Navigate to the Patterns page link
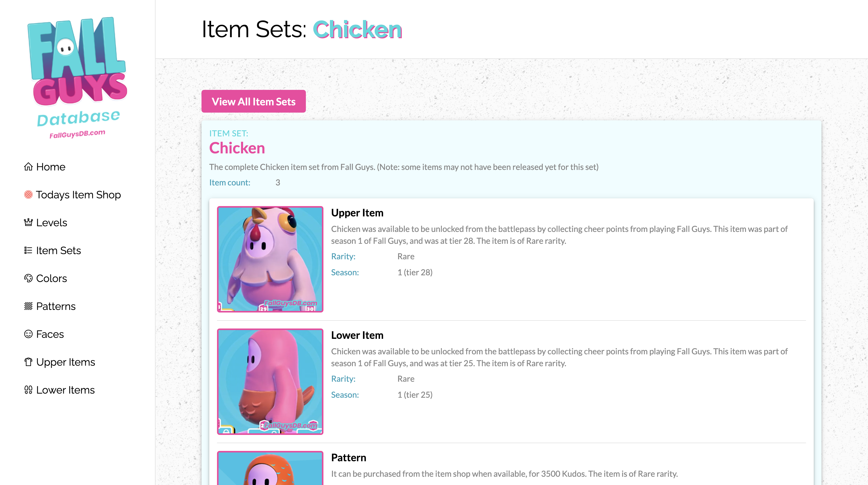 [56, 306]
